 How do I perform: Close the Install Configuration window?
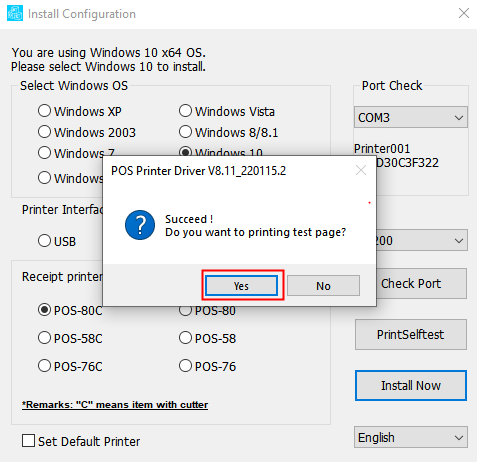pos(464,13)
